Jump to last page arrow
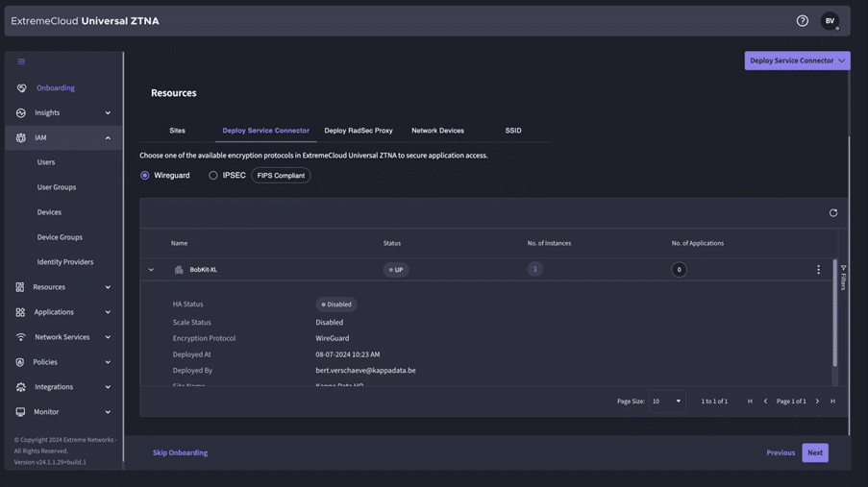Viewport: 868px width, 487px height. 832,402
